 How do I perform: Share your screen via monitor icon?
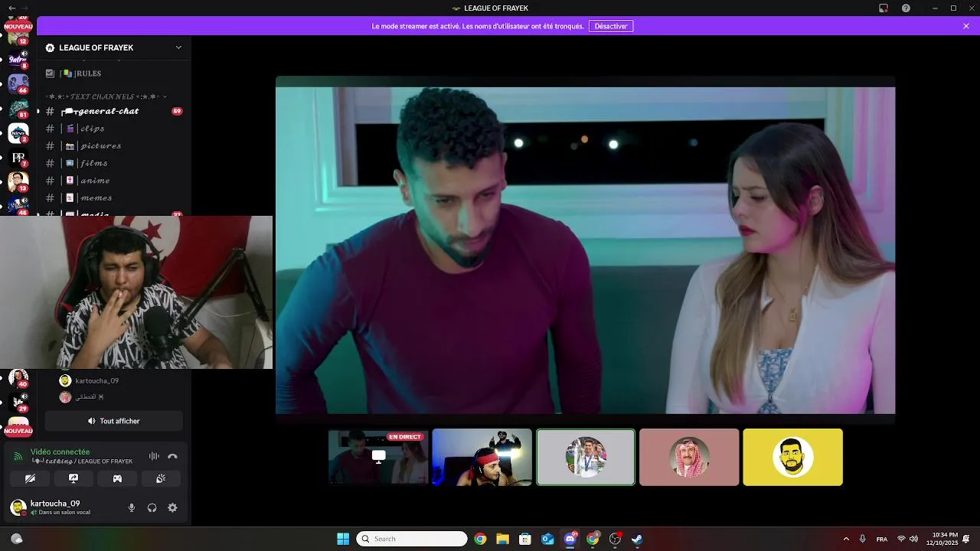[x=73, y=478]
